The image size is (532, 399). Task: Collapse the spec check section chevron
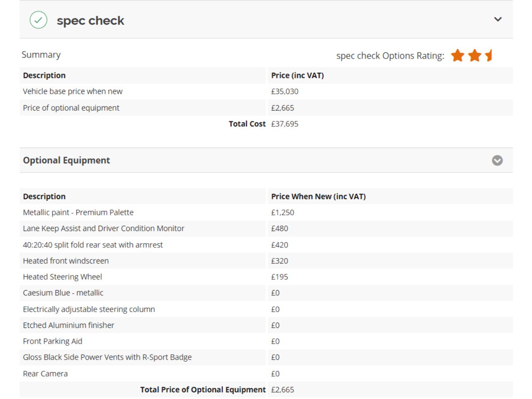pyautogui.click(x=498, y=20)
